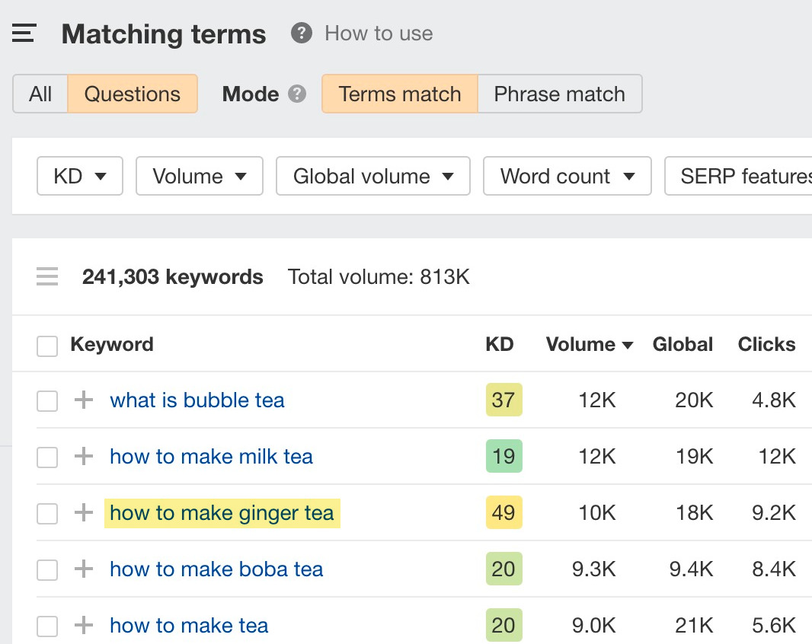
Task: Expand the Global volume filter dropdown
Action: [x=372, y=177]
